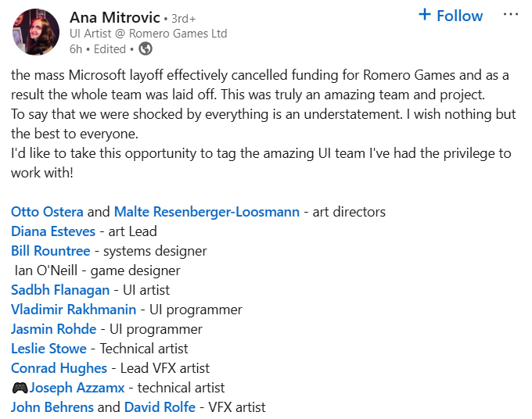Open David Rolfe's profile link
Viewport: 532px width, 419px height.
[160, 407]
